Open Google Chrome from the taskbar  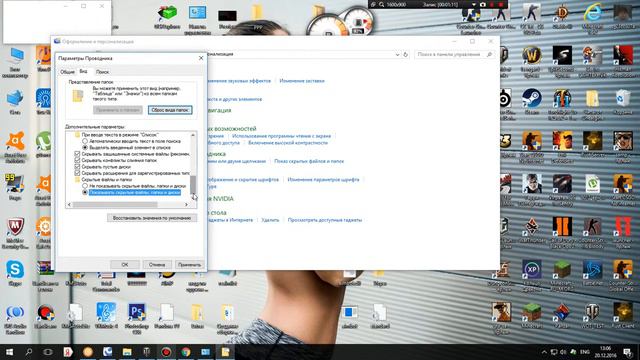(186, 352)
